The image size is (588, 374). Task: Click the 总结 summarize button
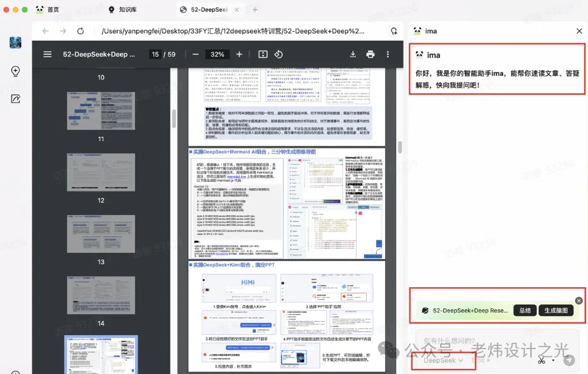(x=525, y=311)
